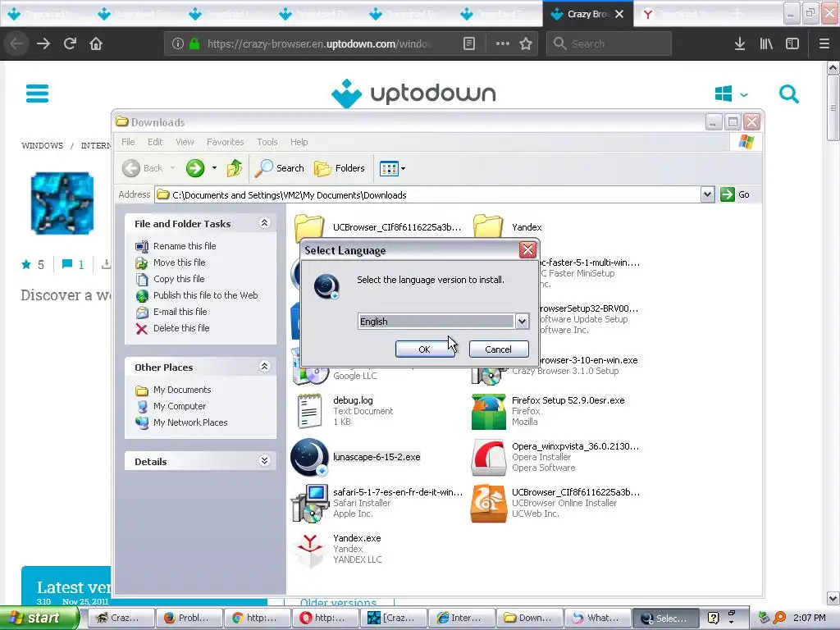Expand the Details panel
Viewport: 840px width, 630px height.
(264, 461)
